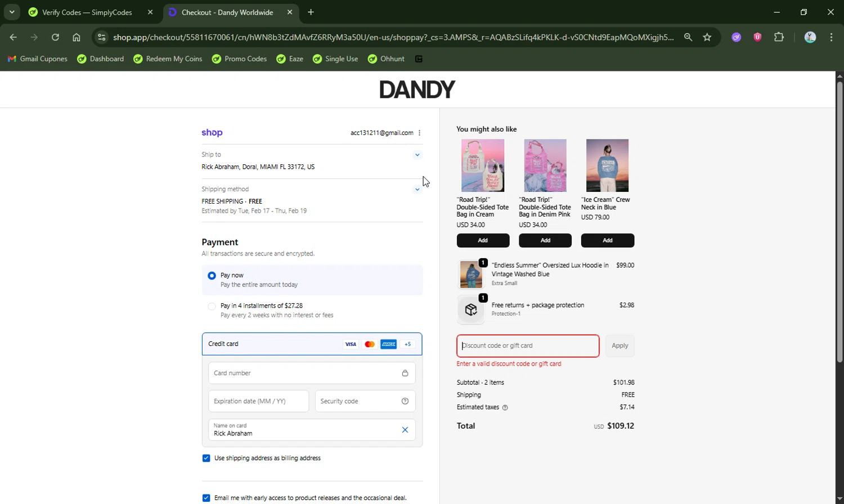The image size is (844, 504).
Task: Open the Chrome profile avatar
Action: 810,37
